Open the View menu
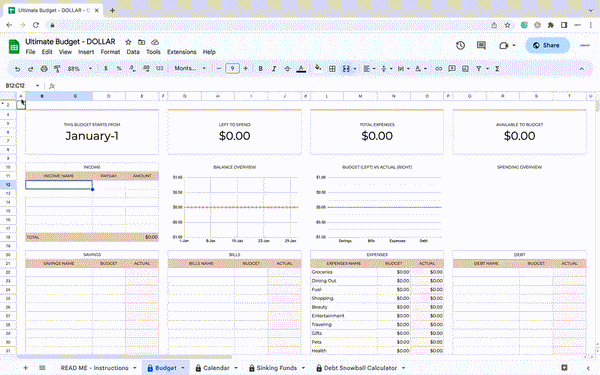 click(x=65, y=52)
